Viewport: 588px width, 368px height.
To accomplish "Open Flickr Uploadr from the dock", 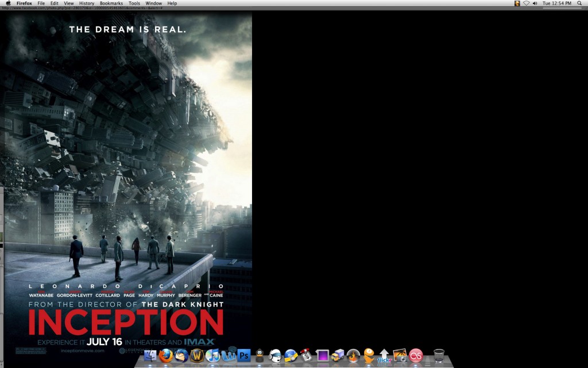I will point(384,355).
